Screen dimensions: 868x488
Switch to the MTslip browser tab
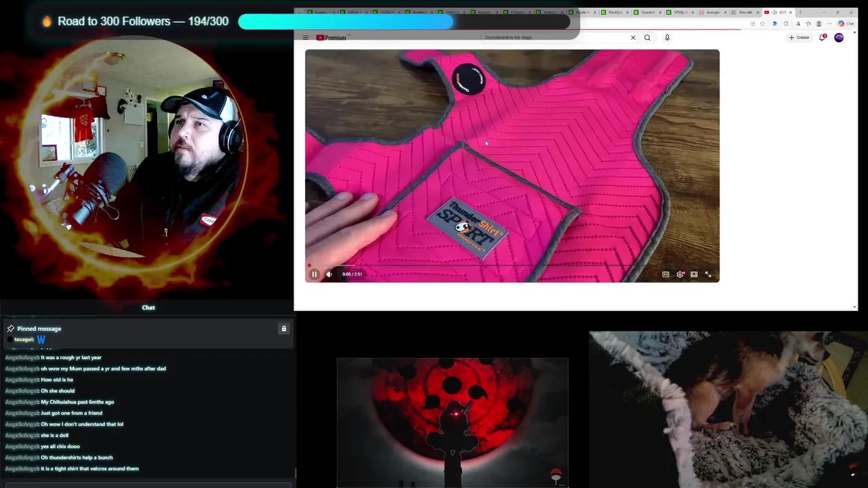point(680,12)
